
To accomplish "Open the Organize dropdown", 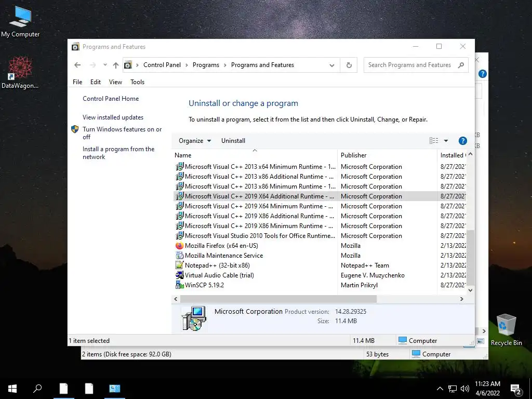I will pyautogui.click(x=195, y=141).
